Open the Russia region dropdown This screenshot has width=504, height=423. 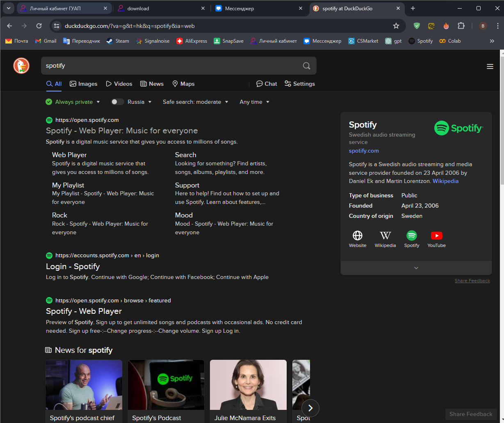pos(139,102)
